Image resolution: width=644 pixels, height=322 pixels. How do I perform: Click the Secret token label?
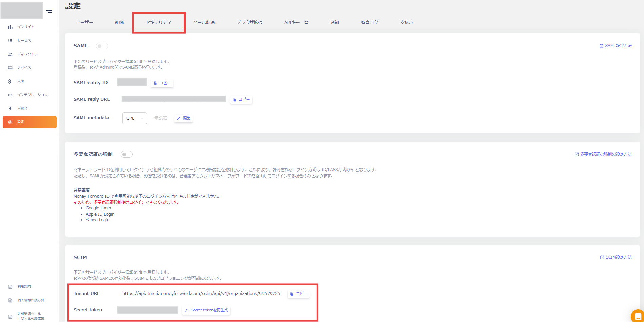pyautogui.click(x=88, y=310)
